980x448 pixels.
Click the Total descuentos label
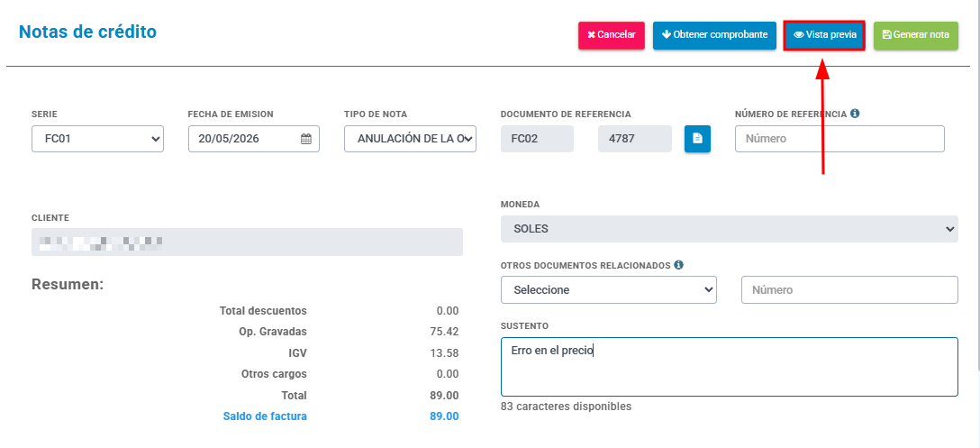click(263, 311)
